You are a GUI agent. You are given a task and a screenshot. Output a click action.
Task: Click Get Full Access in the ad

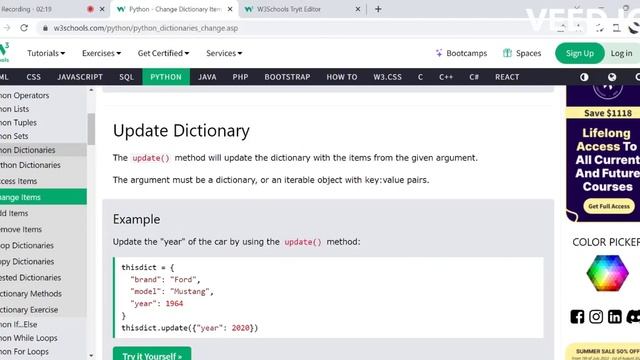click(x=609, y=206)
